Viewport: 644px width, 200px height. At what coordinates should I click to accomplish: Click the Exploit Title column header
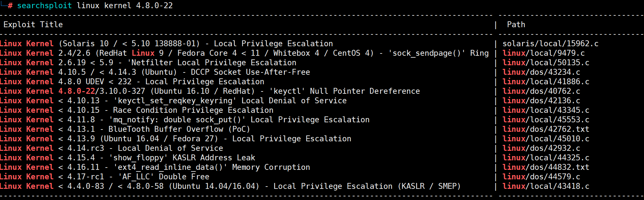[x=33, y=25]
